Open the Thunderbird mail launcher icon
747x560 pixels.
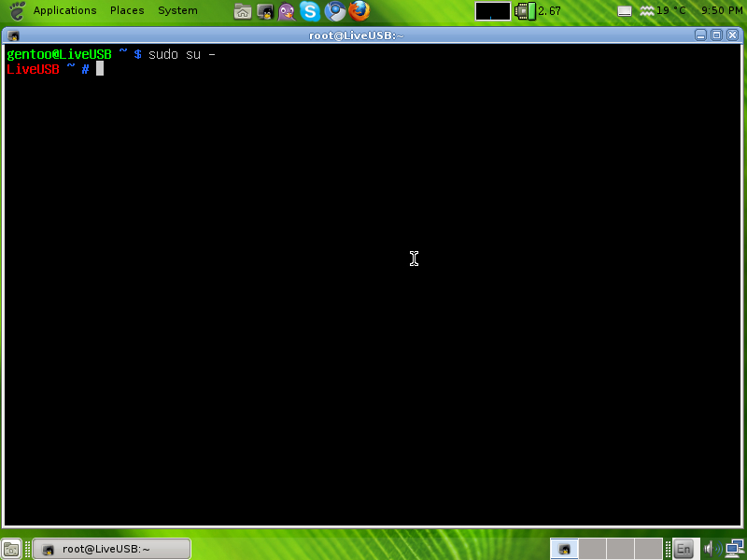point(335,11)
